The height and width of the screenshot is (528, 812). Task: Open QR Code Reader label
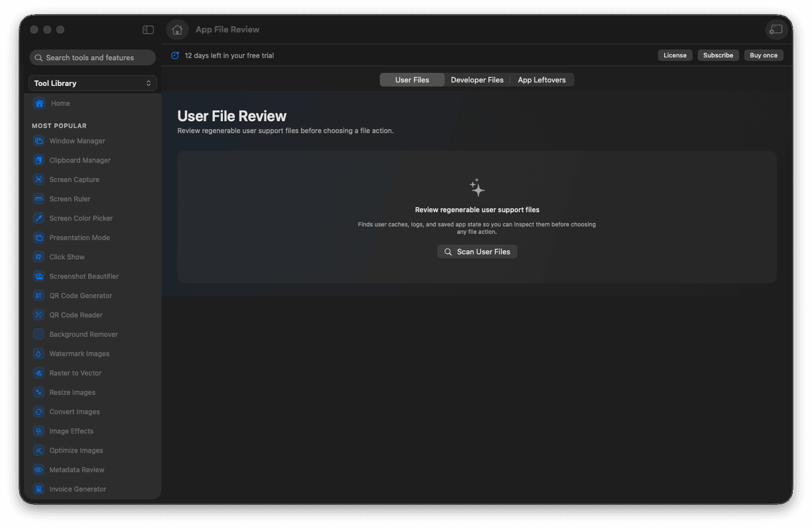coord(76,315)
